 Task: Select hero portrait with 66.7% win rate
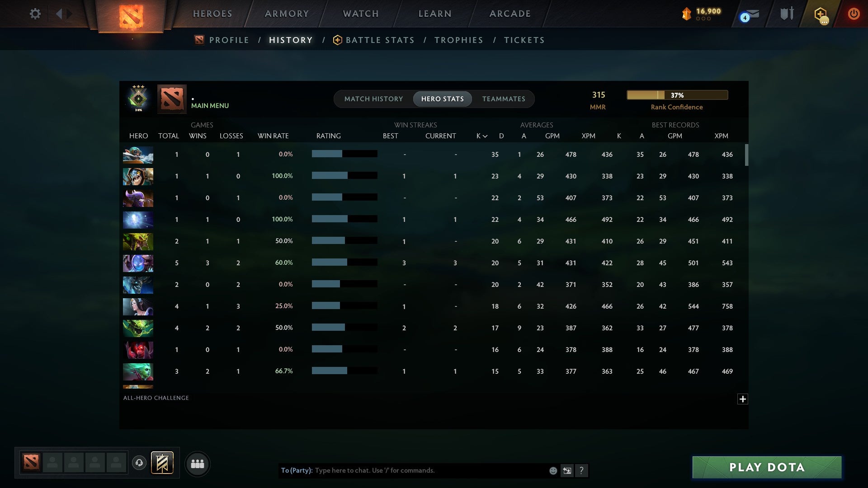tap(138, 371)
